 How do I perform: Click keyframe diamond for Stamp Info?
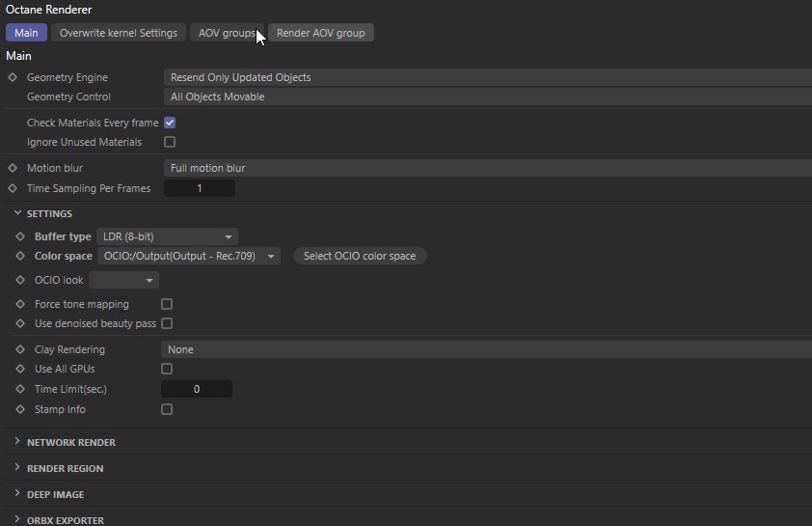20,409
